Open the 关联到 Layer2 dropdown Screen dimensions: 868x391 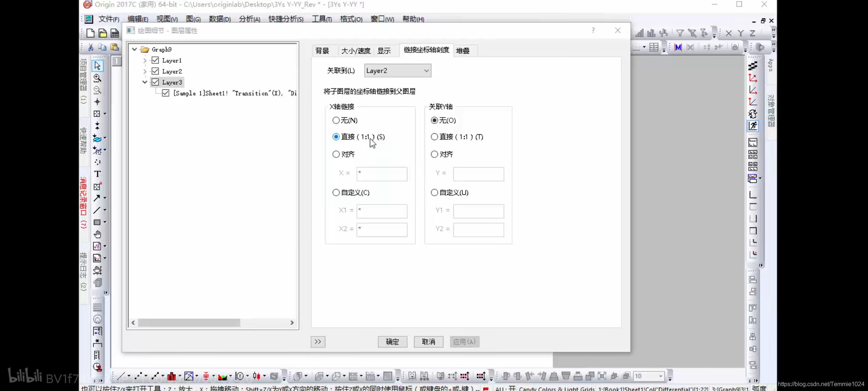[397, 71]
